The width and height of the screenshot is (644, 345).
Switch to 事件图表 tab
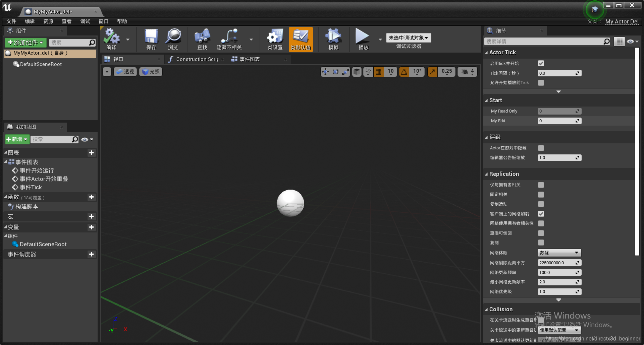(250, 59)
